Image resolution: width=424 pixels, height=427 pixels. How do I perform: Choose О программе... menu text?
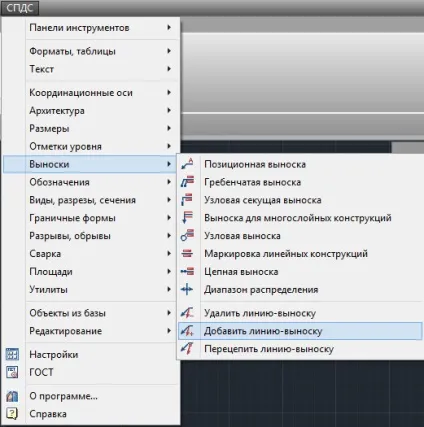point(63,396)
